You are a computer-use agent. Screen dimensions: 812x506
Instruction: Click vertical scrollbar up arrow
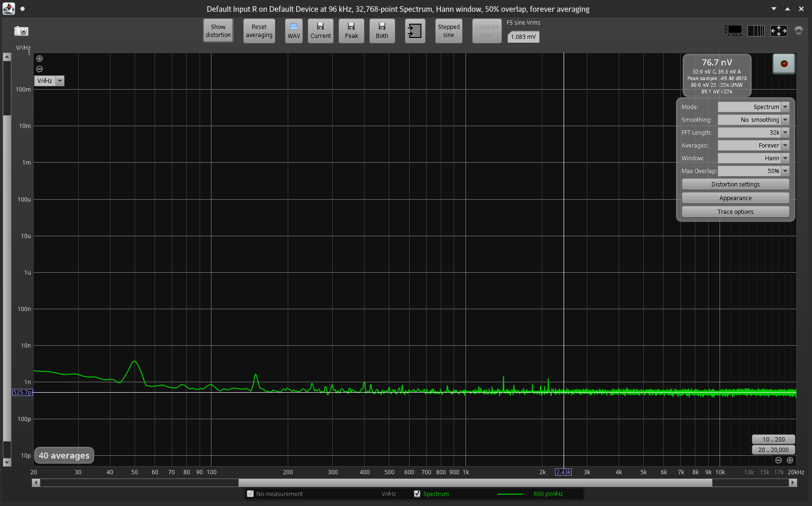point(7,57)
